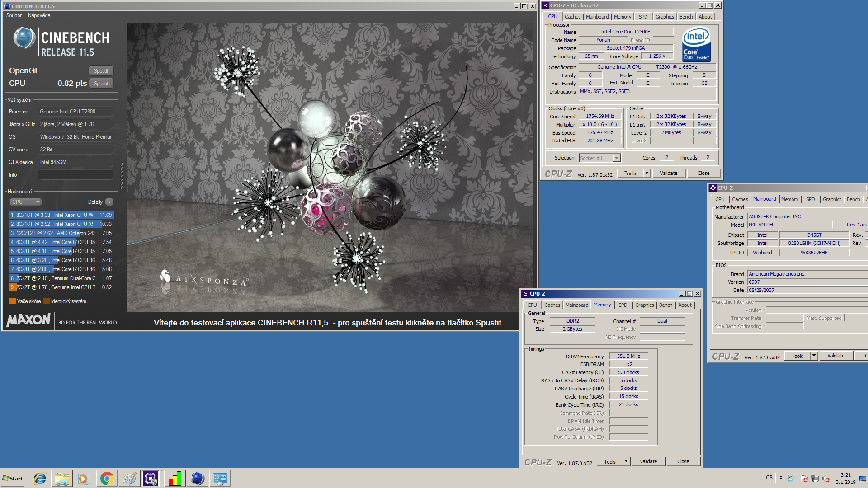Click the CS language indicator
This screenshot has height=488, width=868.
(x=769, y=478)
